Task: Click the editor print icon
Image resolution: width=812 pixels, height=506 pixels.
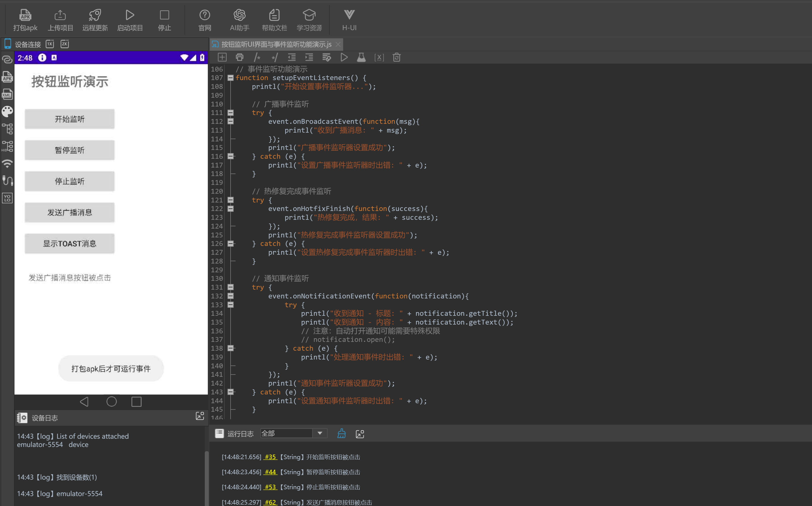Action: (x=239, y=58)
